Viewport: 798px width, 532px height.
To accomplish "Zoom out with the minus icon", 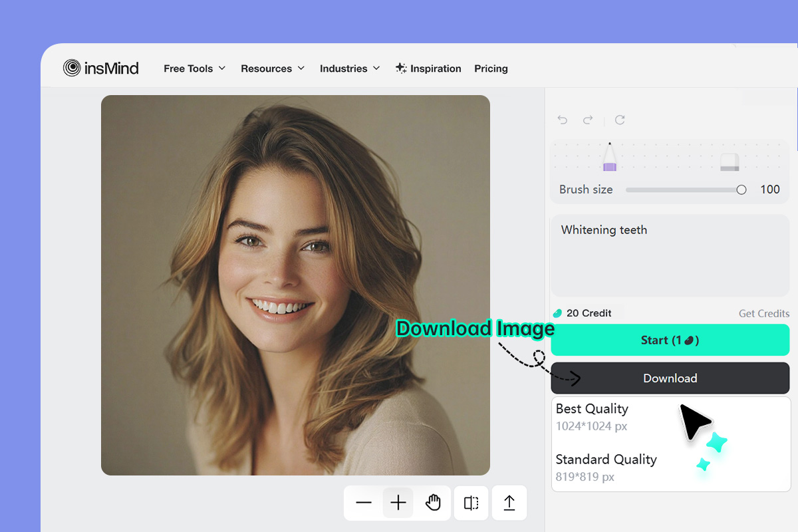I will tap(364, 503).
